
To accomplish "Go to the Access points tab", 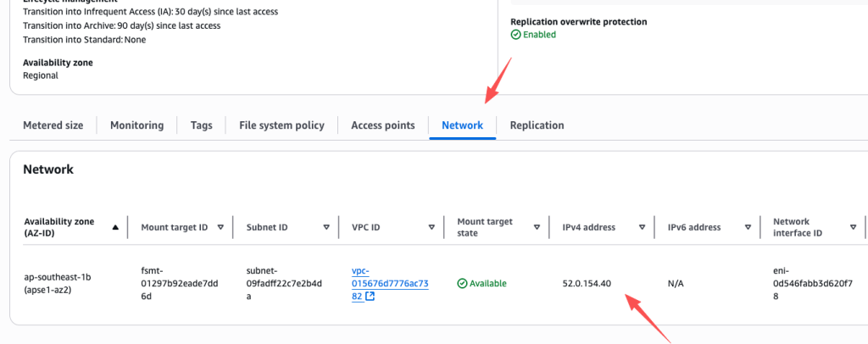I will 382,125.
